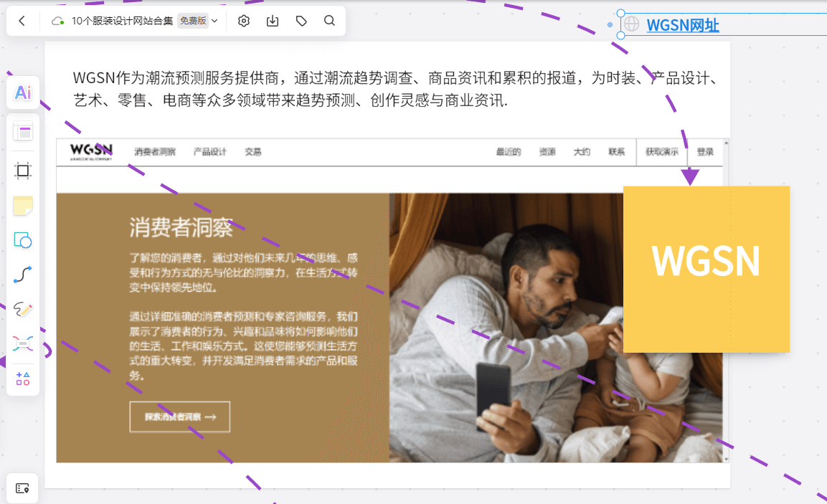Click the 最近的 nav item
The image size is (827, 504).
tap(509, 152)
